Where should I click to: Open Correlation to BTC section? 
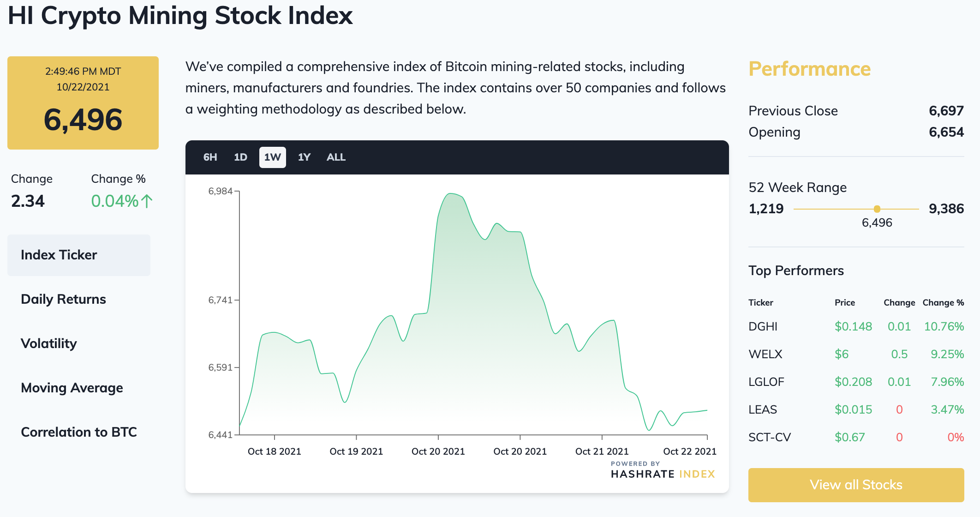[79, 433]
